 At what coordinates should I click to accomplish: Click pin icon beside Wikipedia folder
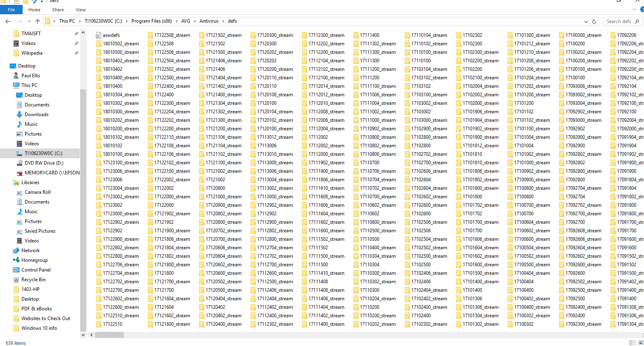tap(76, 53)
